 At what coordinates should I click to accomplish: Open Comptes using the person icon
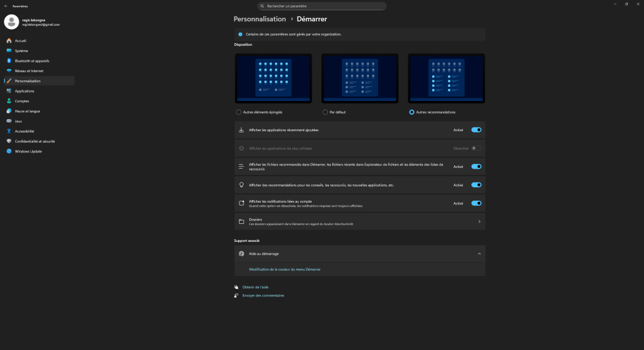(x=9, y=101)
